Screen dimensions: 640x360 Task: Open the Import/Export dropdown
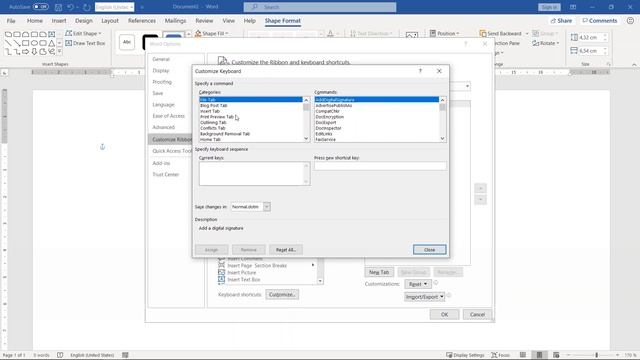point(424,297)
